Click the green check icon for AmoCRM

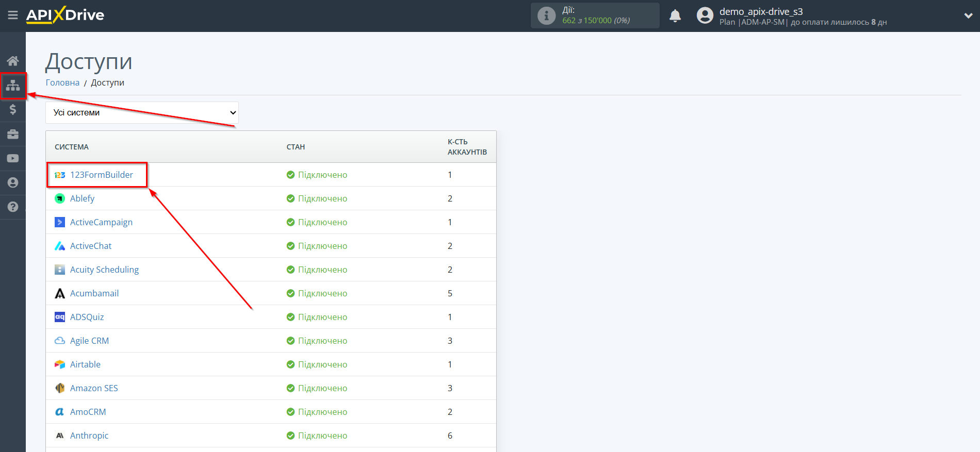click(290, 412)
